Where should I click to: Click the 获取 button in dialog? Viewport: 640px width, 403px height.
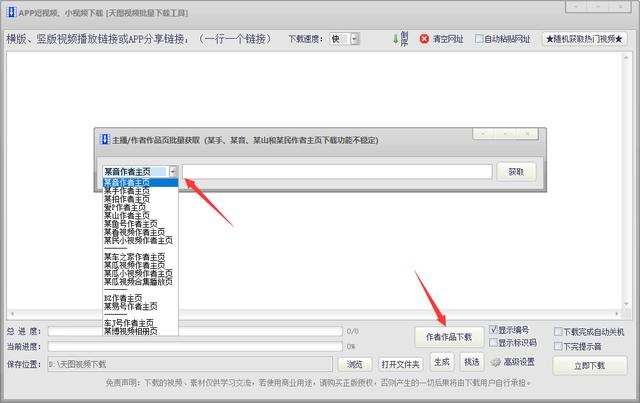coord(516,172)
